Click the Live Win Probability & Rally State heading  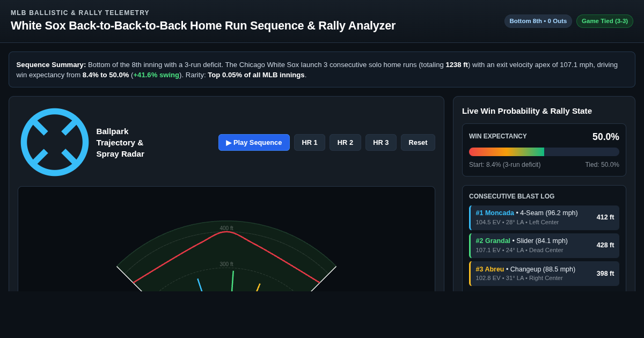[527, 111]
